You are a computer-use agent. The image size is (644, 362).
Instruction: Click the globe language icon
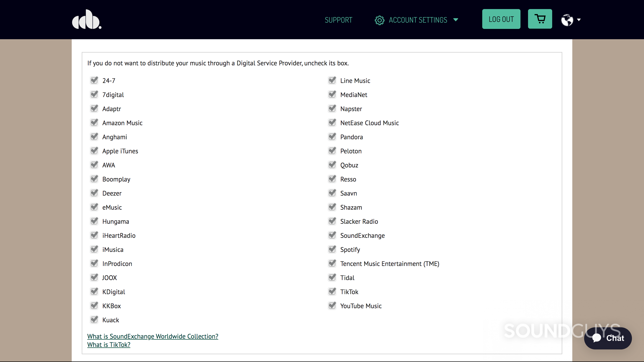(x=567, y=20)
